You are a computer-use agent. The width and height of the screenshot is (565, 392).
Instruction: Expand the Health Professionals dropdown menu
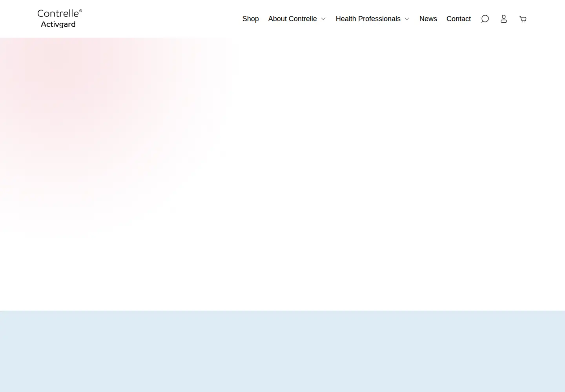click(x=373, y=19)
